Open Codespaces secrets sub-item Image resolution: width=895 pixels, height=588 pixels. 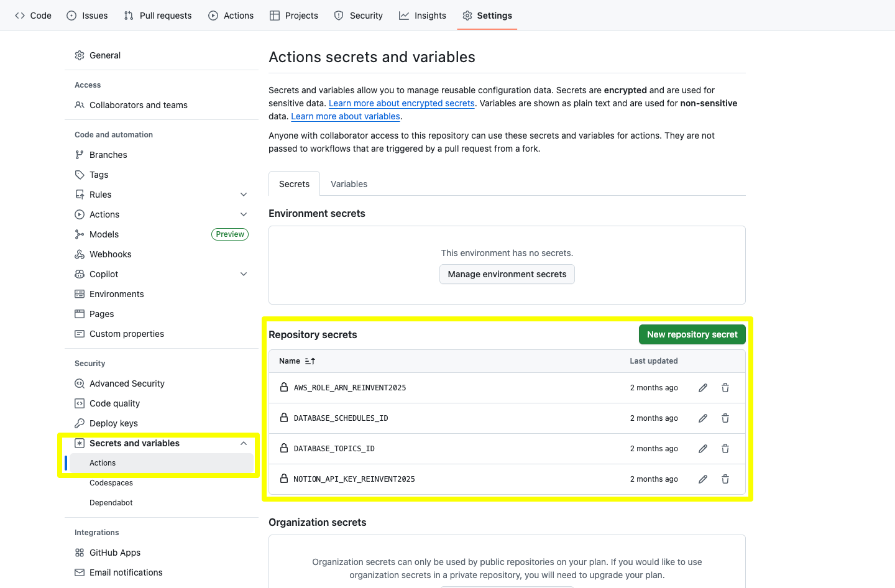111,483
